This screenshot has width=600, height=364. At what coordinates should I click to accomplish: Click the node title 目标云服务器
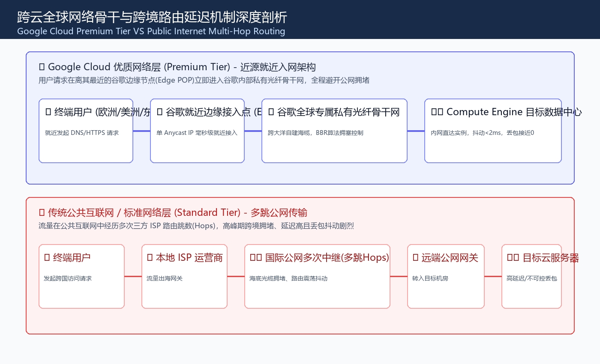[543, 257]
